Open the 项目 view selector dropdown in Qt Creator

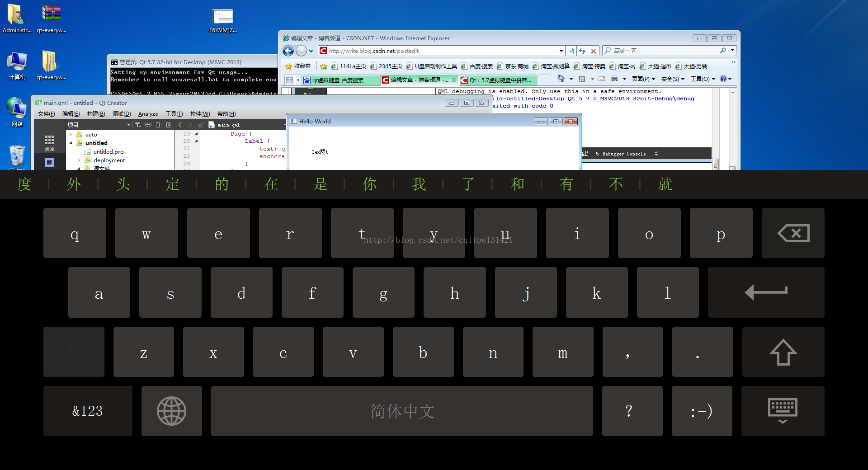[x=99, y=125]
